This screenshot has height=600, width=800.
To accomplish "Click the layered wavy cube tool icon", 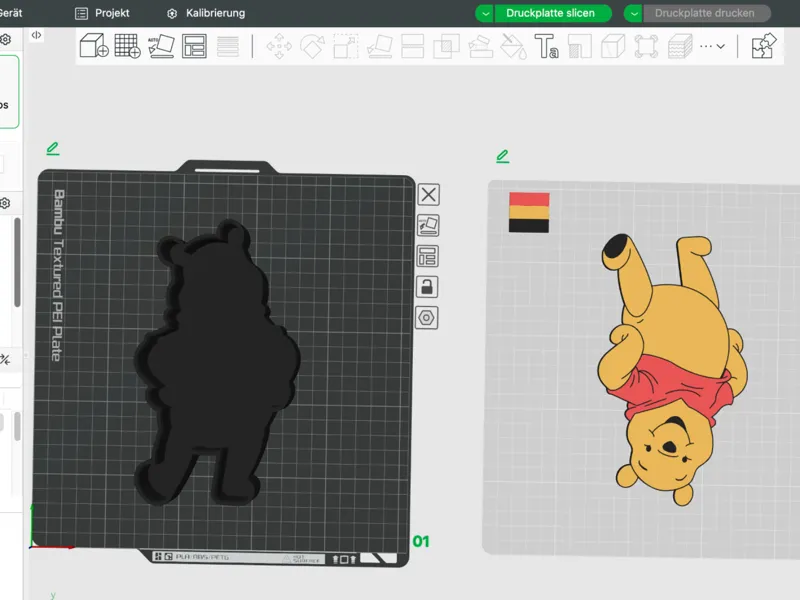I will (x=680, y=46).
